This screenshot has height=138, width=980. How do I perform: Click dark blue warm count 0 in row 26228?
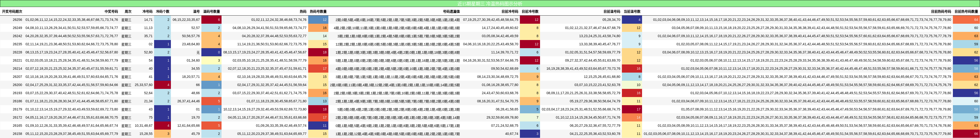tap(211, 52)
